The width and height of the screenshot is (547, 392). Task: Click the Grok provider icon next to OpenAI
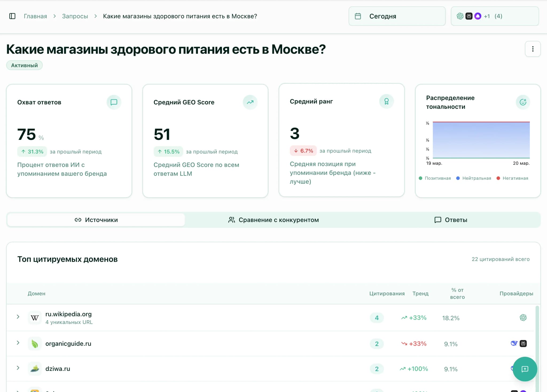point(469,16)
